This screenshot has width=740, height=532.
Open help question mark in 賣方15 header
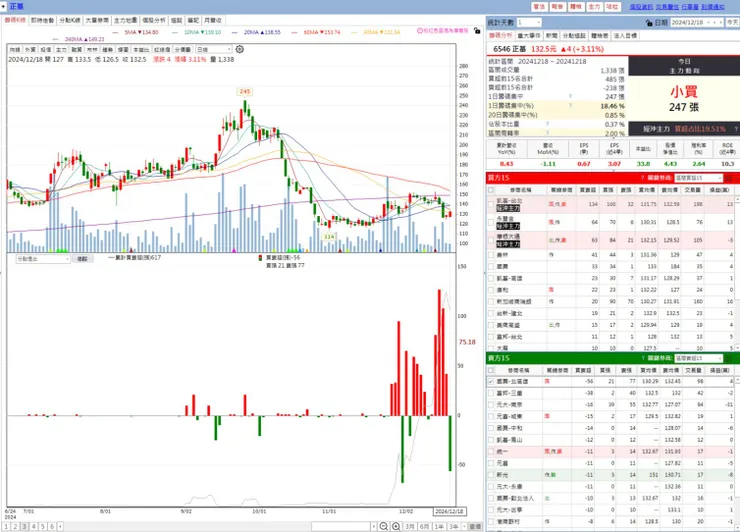[x=642, y=358]
